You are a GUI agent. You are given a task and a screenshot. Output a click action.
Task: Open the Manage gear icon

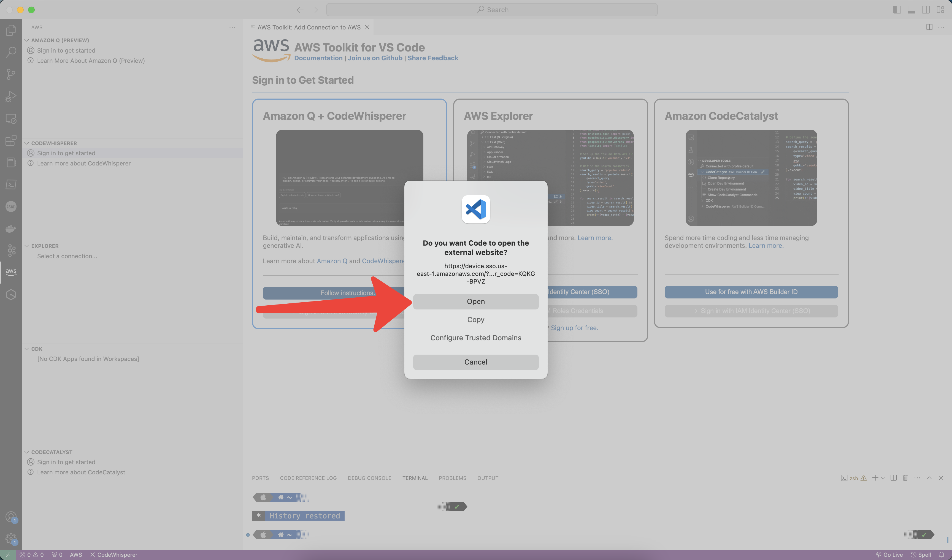click(x=11, y=539)
